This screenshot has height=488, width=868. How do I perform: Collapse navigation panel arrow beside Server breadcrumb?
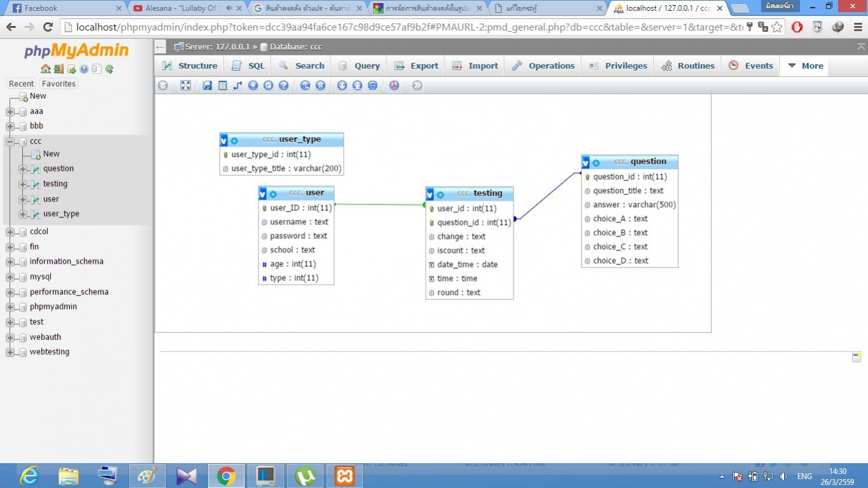pos(160,47)
